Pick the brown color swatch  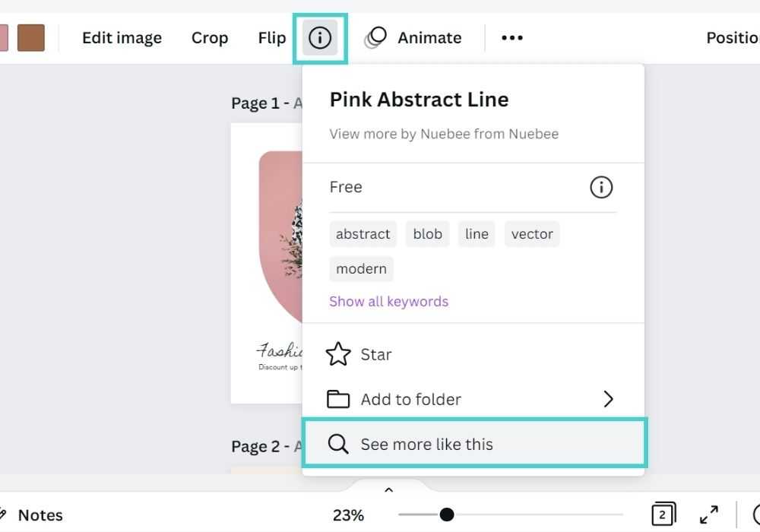click(31, 37)
